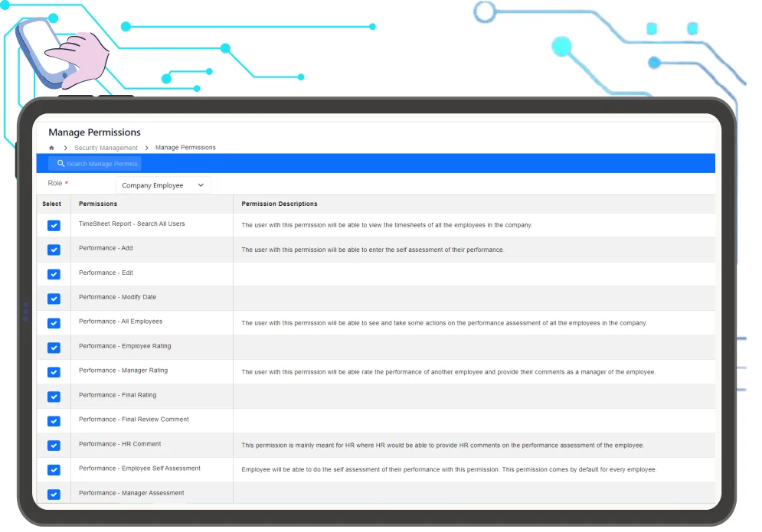Click the Select column header

(x=51, y=204)
